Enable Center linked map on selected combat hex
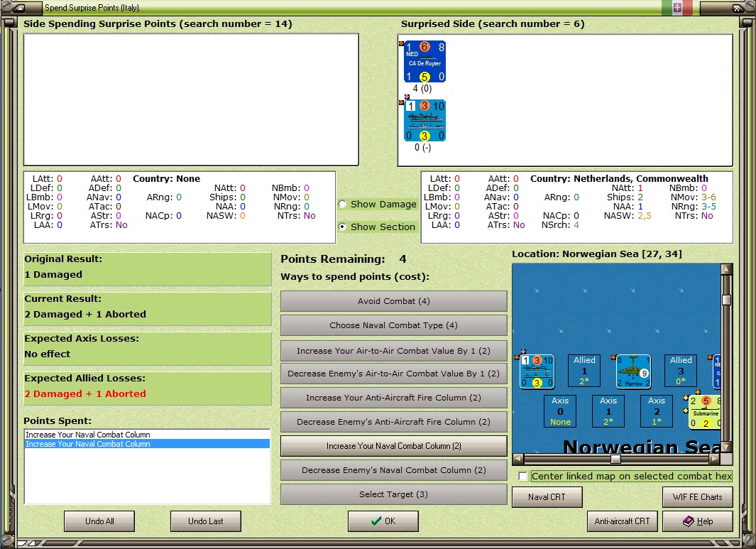This screenshot has height=549, width=756. coord(522,476)
